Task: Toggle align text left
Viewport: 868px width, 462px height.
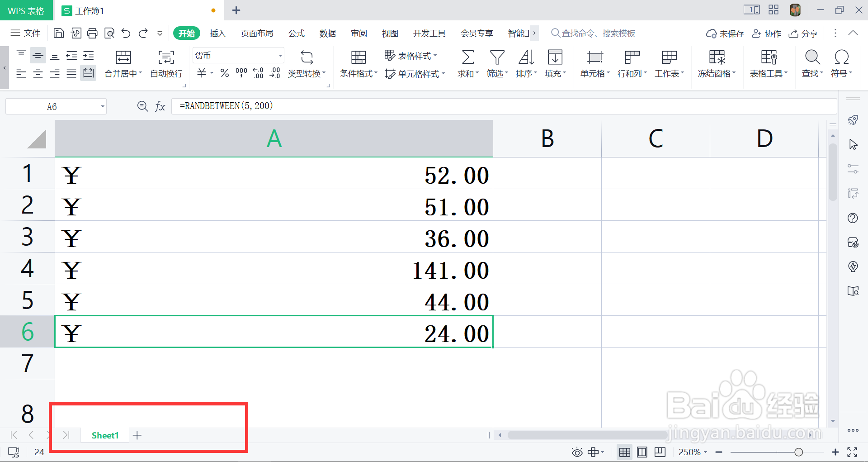Action: click(x=21, y=73)
